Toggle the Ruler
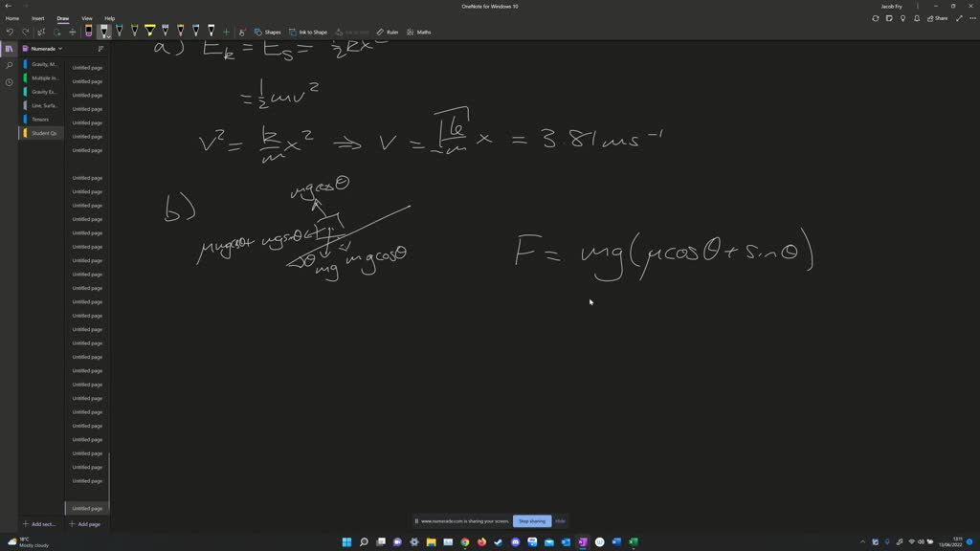The image size is (980, 551). click(x=388, y=32)
